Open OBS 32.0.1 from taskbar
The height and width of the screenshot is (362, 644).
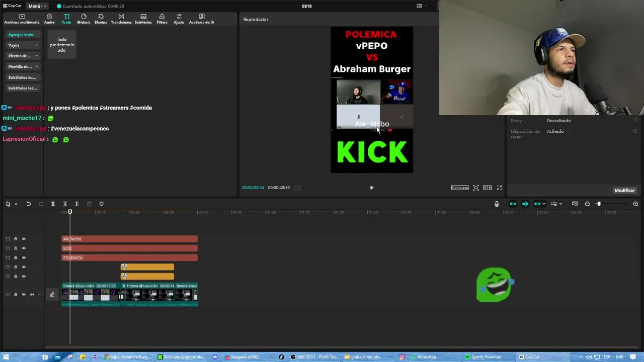(x=314, y=357)
